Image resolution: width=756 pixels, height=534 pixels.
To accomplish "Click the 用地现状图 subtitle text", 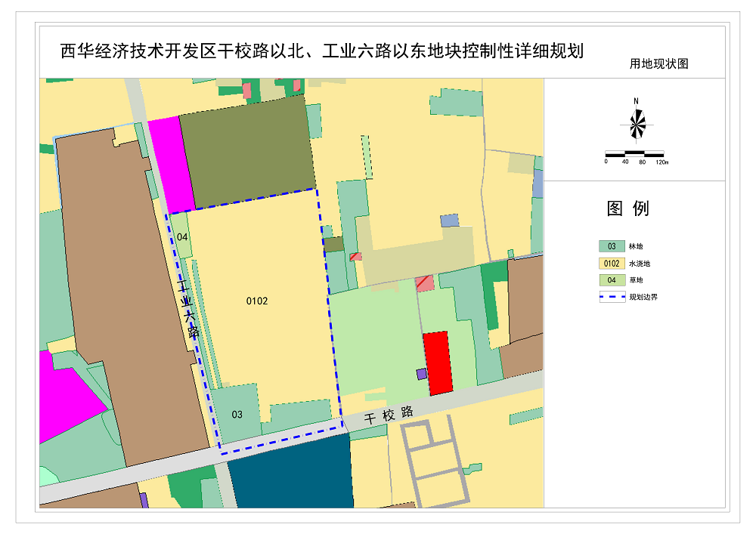I will (x=658, y=64).
